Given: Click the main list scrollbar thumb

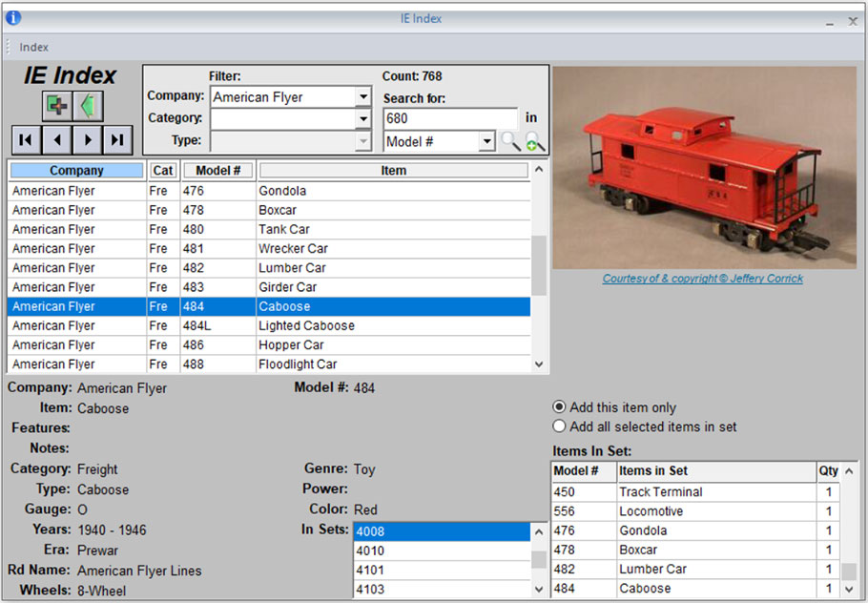Looking at the screenshot, I should click(539, 265).
